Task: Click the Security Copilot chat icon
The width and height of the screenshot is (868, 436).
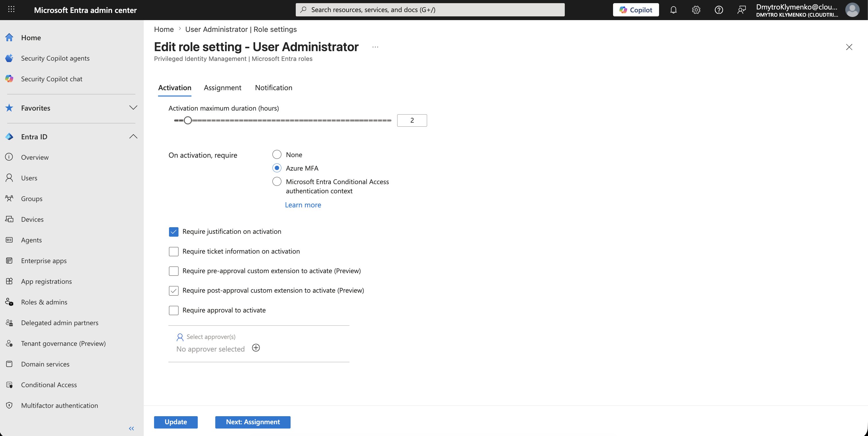Action: (9, 78)
